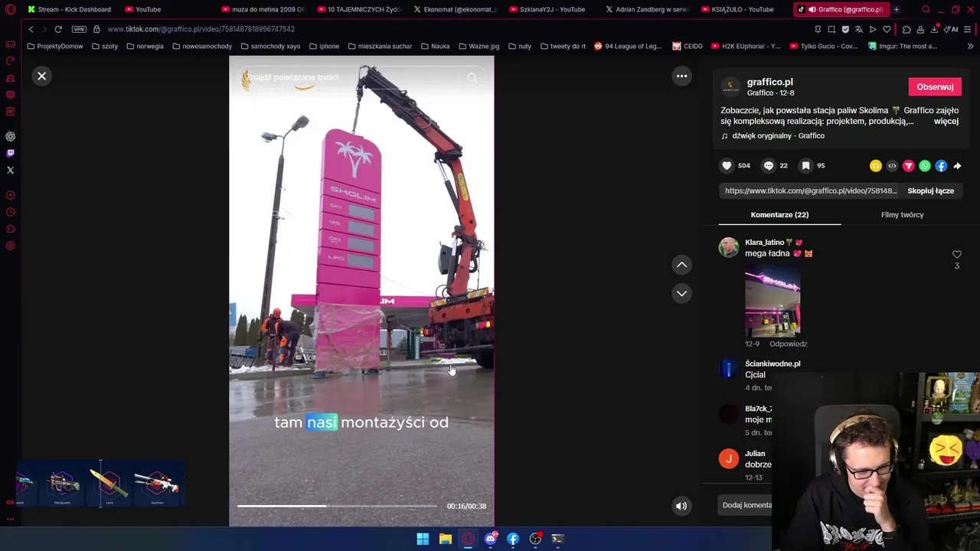Open the norwegia bookmarks folder
Image resolution: width=980 pixels, height=551 pixels.
145,46
